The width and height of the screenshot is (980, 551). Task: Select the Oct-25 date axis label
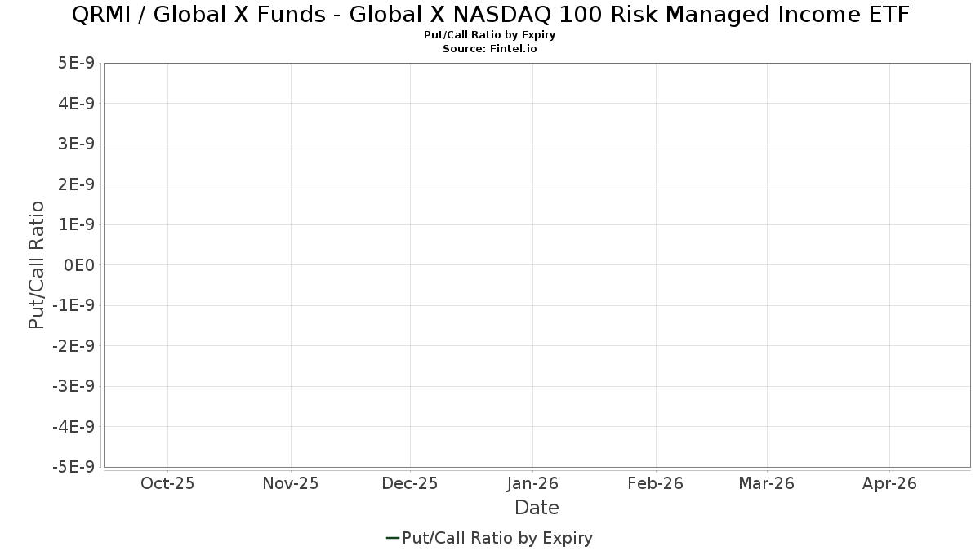[x=167, y=483]
